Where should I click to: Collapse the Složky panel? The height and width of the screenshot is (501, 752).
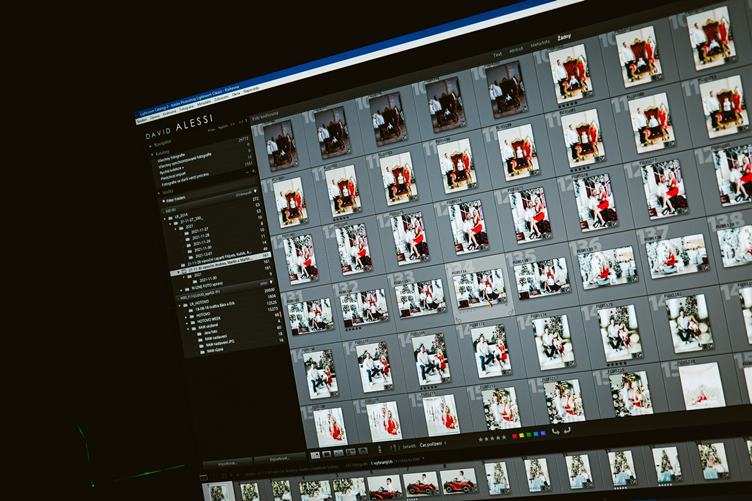coord(158,193)
